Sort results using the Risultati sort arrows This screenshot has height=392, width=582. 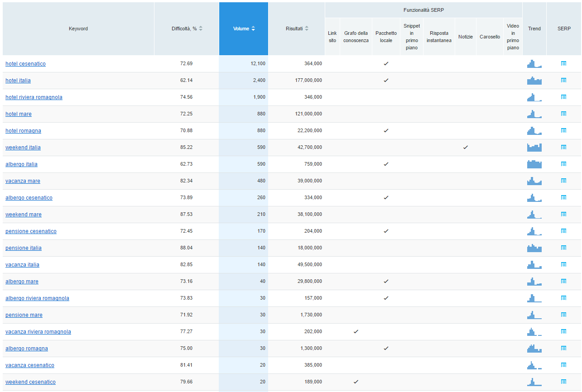[x=307, y=28]
